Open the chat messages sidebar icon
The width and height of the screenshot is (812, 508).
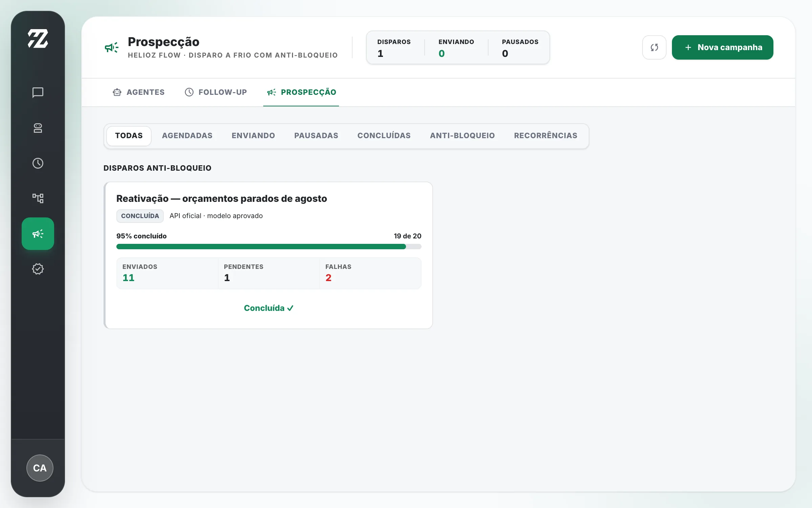38,92
